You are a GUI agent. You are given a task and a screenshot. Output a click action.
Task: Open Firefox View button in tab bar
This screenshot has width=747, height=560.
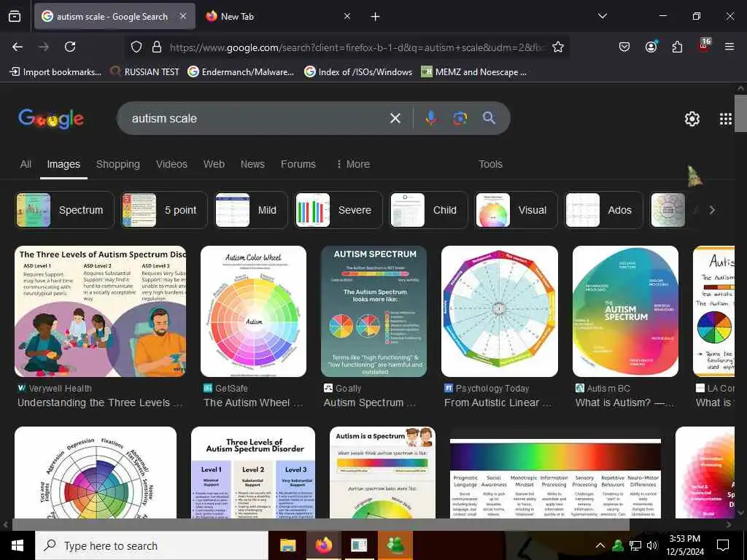[x=15, y=17]
